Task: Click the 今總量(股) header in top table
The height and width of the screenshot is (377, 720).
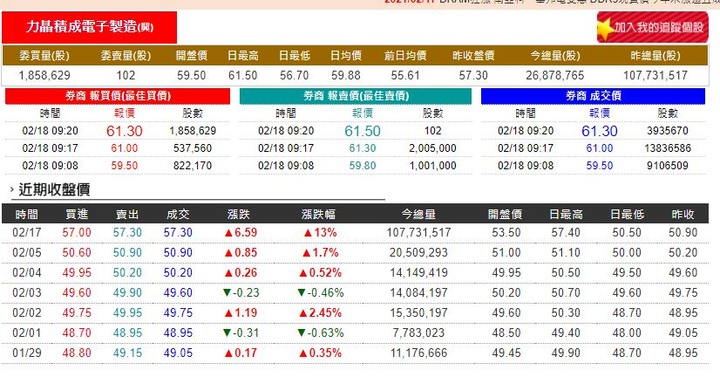Action: [x=555, y=56]
